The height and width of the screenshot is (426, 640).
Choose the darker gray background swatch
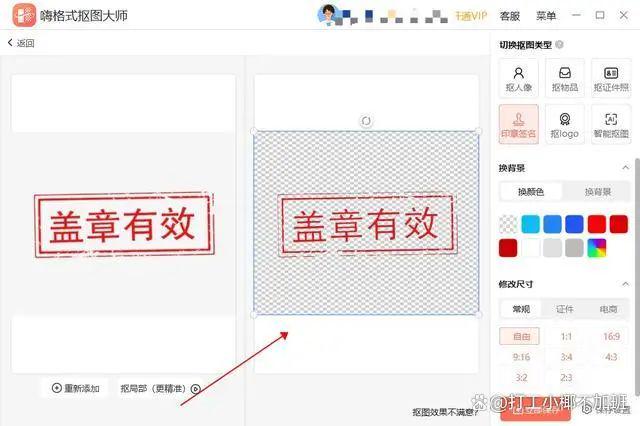tap(574, 248)
